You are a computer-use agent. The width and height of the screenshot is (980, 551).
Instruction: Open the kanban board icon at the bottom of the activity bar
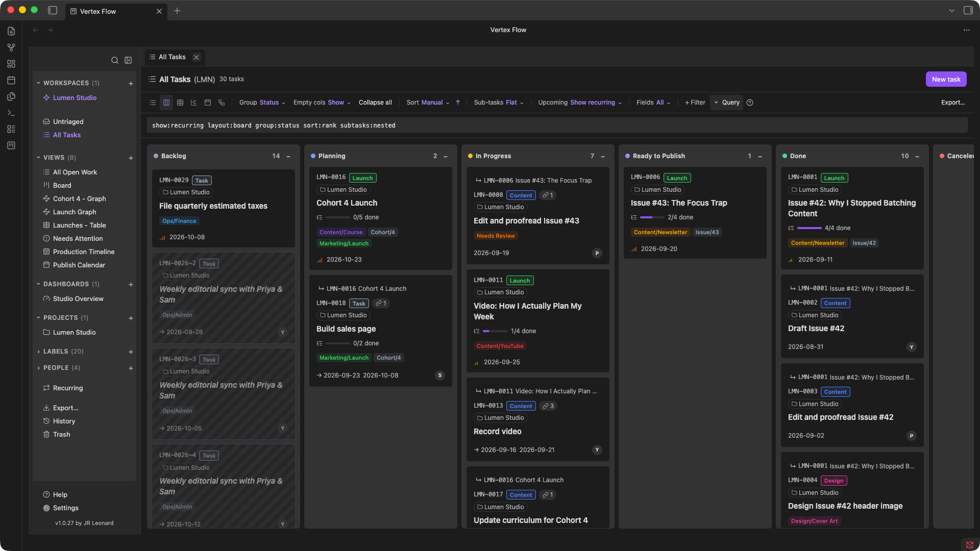coord(11,145)
